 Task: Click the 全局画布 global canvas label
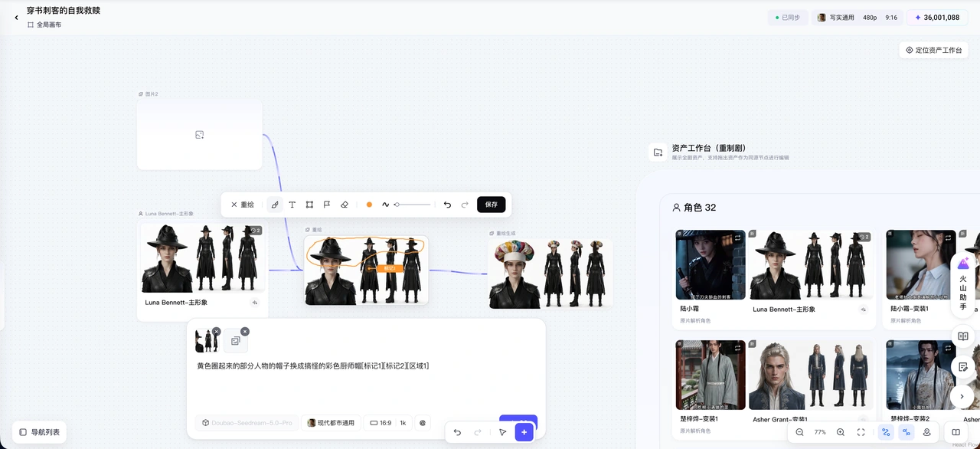click(x=44, y=25)
